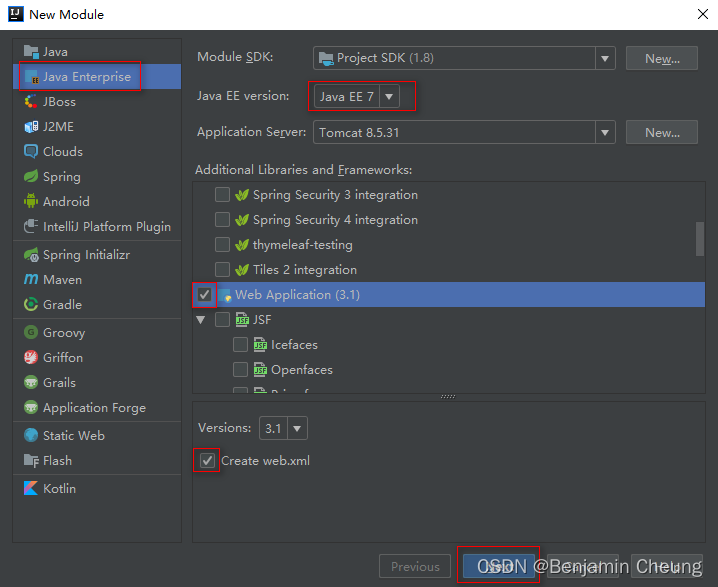The image size is (718, 587).
Task: Choose the Spring Initializr icon
Action: pos(31,255)
